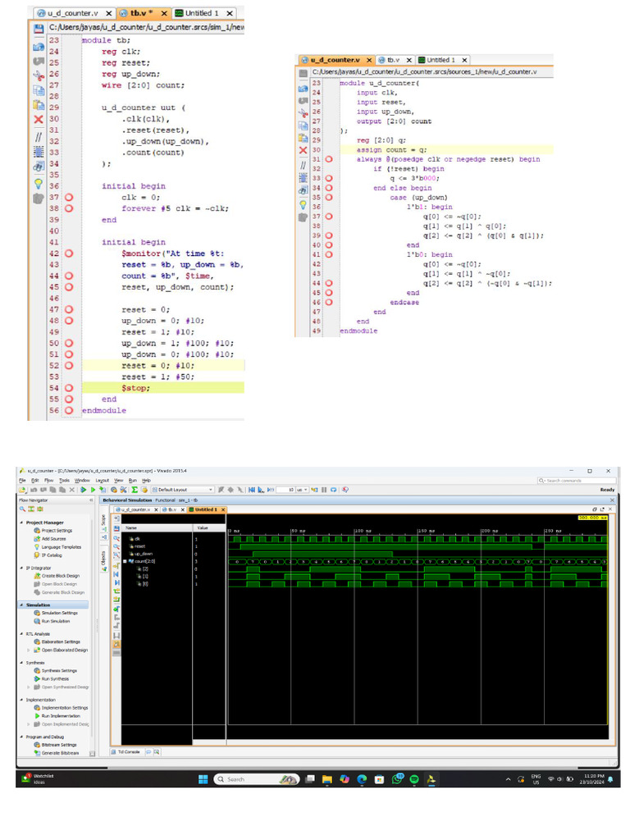Click the blue Run All toolbar icon in Vivado

(x=84, y=490)
